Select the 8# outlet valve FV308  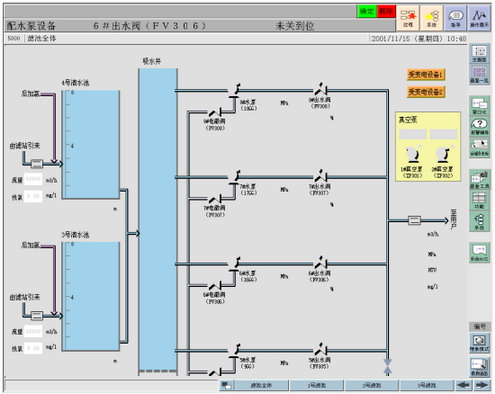tap(321, 89)
